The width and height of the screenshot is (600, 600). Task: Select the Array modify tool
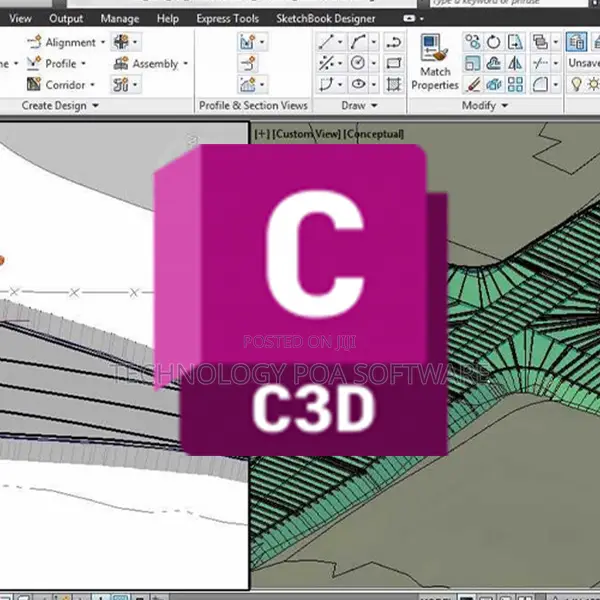click(x=515, y=84)
